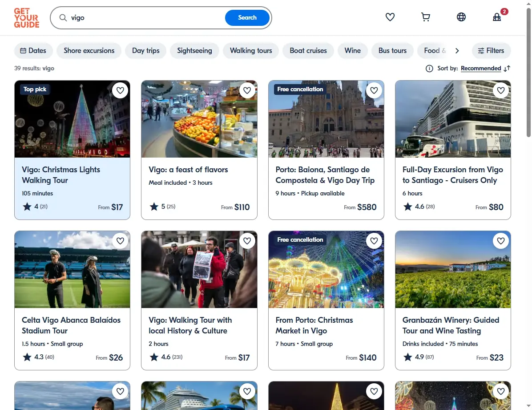Favorite From Porto: Christmas Market in Vigo
Image resolution: width=532 pixels, height=410 pixels.
(x=374, y=241)
